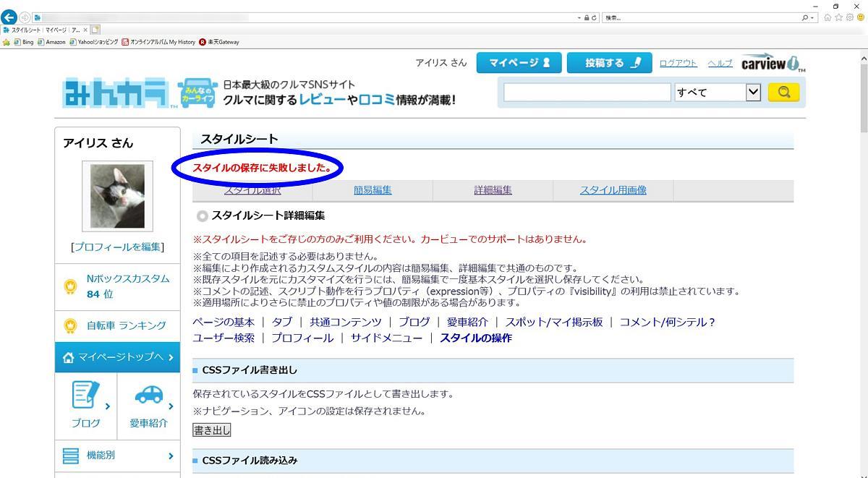This screenshot has width=868, height=478.
Task: Click the 投稿する button
Action: [609, 63]
